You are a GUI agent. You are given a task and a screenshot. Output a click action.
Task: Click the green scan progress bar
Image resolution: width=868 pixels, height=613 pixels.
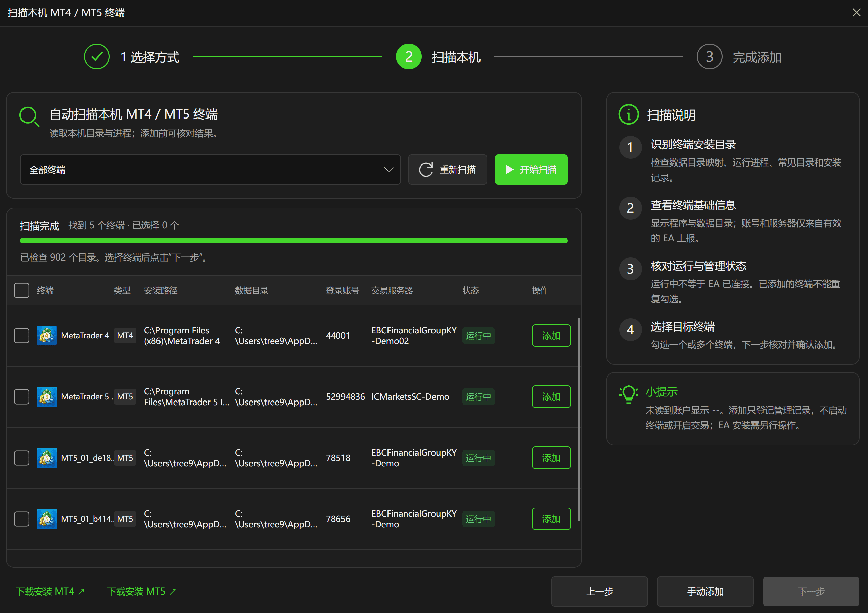(294, 241)
